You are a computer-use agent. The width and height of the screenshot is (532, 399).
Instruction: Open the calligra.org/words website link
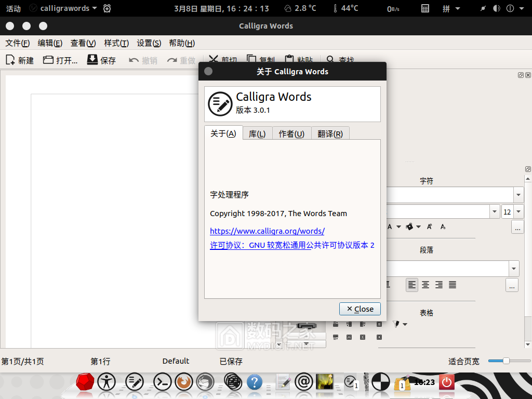tap(267, 231)
